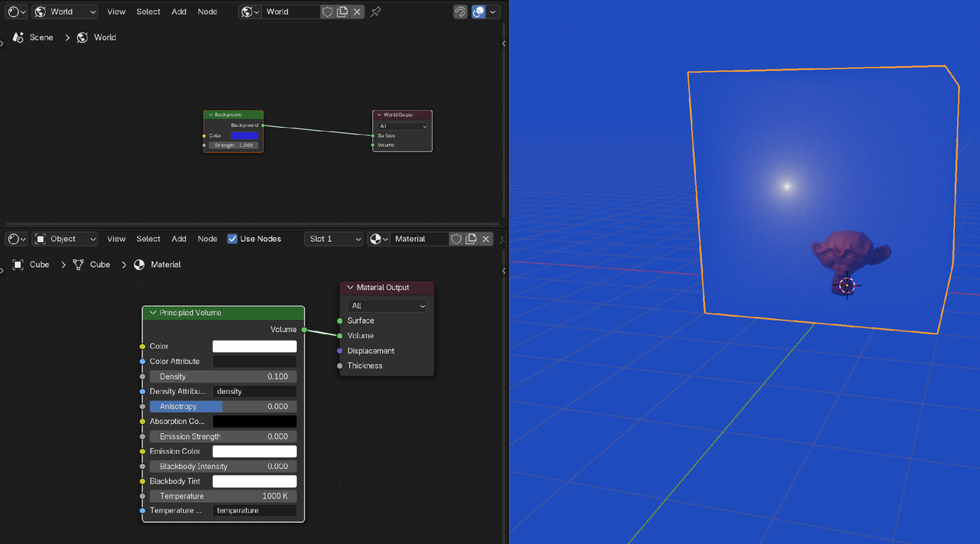Click Material Output Surface socket
This screenshot has width=980, height=544.
click(x=340, y=321)
